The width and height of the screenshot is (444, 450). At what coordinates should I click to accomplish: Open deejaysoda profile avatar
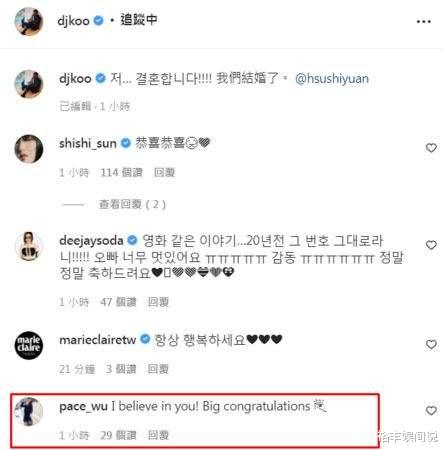click(29, 246)
